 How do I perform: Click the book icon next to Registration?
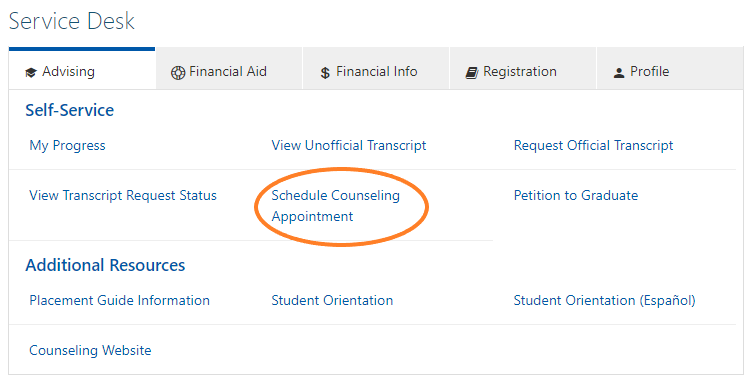point(472,73)
